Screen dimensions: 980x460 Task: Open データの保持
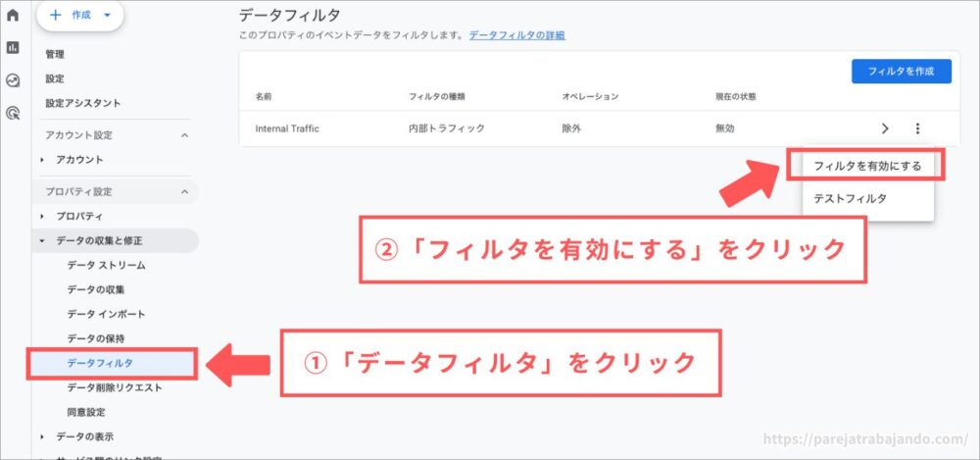[96, 338]
